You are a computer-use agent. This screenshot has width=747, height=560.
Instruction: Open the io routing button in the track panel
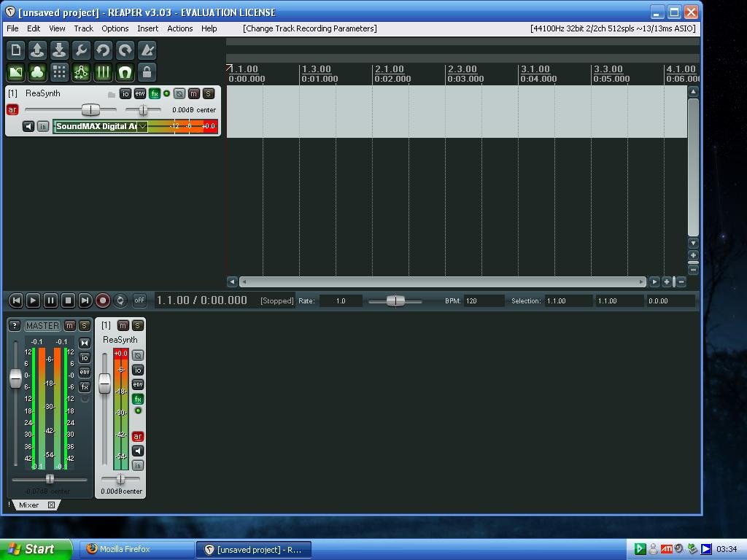(x=125, y=94)
